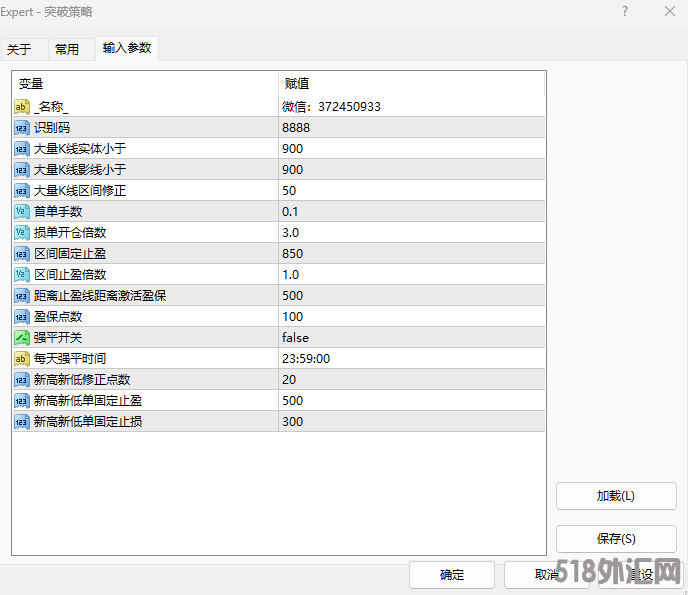Click the icon next to 新高新低单固定止损
The height and width of the screenshot is (595, 688).
22,422
